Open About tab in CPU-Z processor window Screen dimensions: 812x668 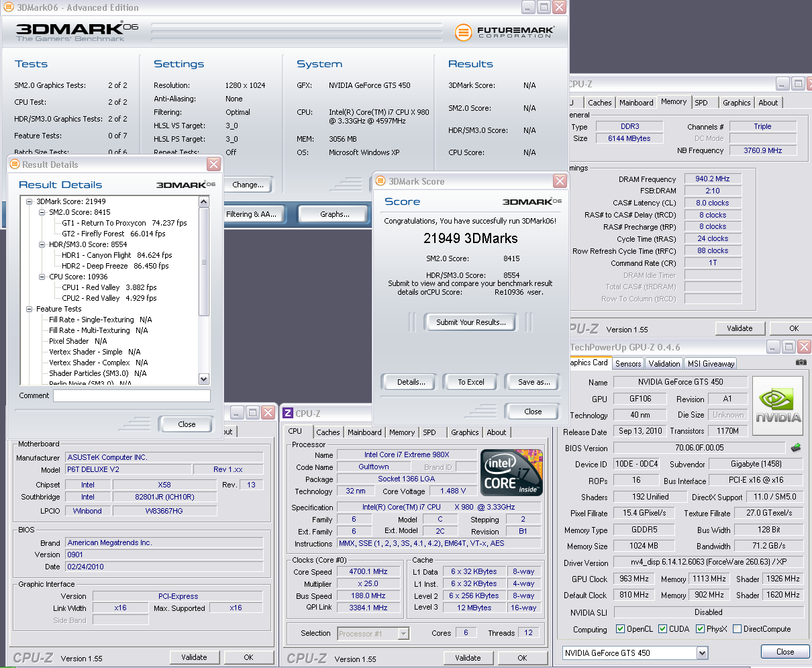coord(497,432)
